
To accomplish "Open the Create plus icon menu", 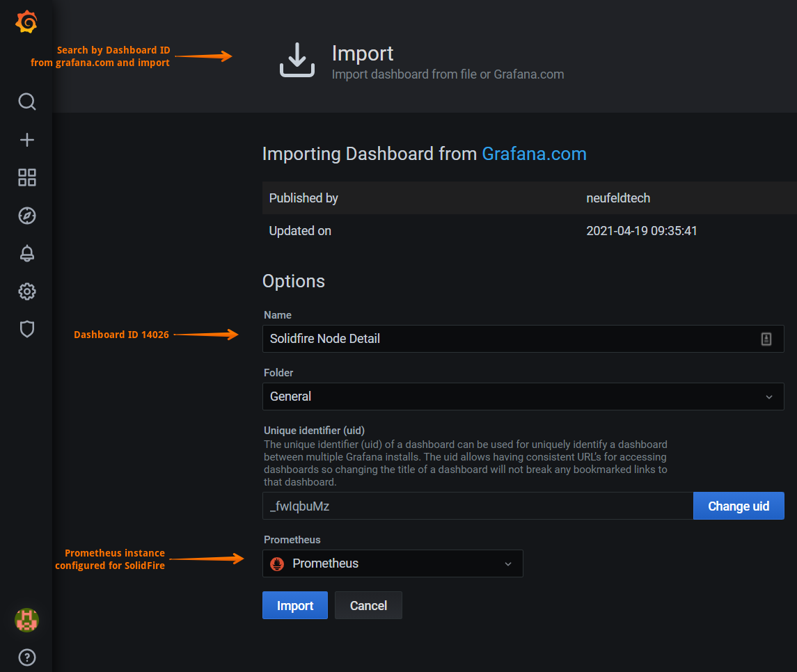I will [27, 140].
